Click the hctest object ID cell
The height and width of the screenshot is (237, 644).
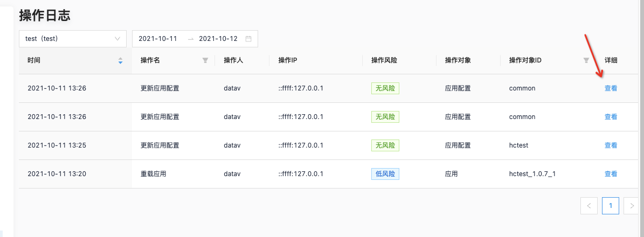pos(519,145)
